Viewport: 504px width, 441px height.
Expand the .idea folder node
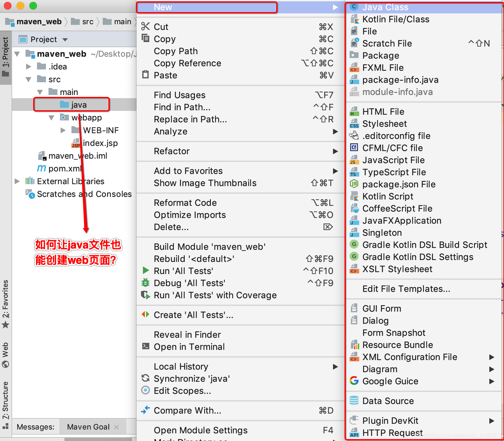tap(29, 67)
